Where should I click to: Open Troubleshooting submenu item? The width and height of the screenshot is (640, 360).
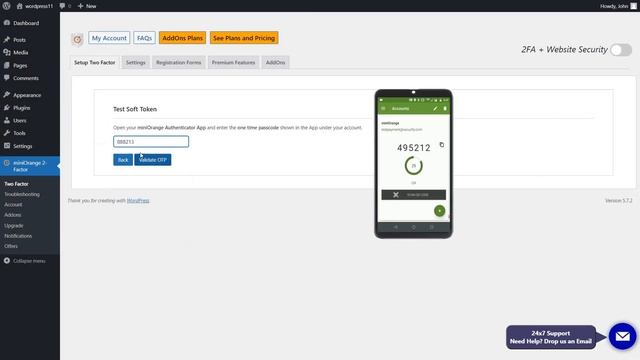click(x=22, y=194)
